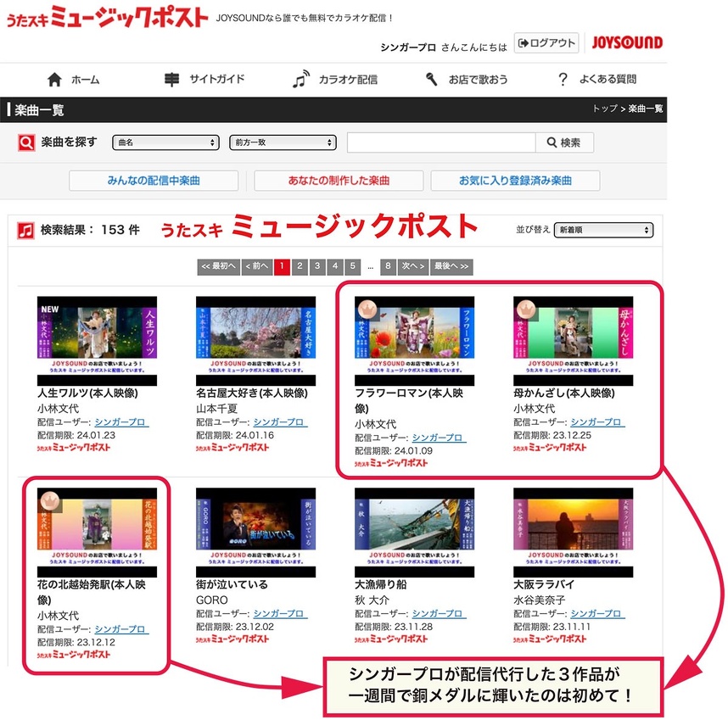Click the Home house icon
Viewport: 728px width, 720px height.
(55, 80)
